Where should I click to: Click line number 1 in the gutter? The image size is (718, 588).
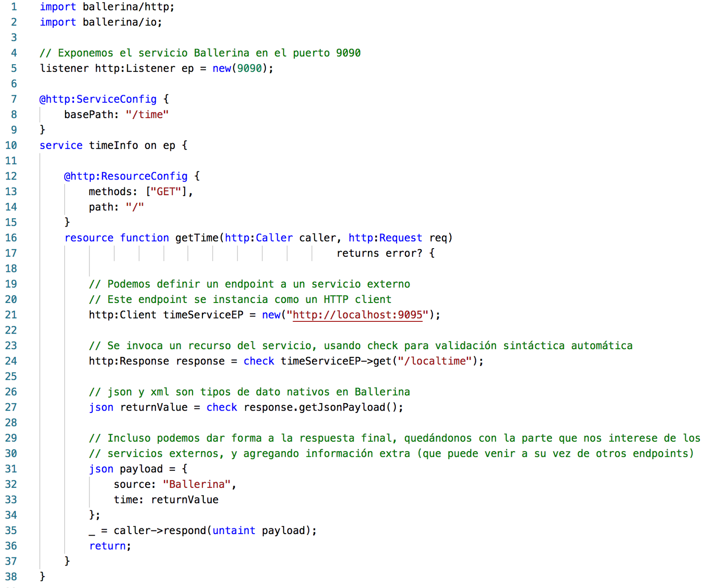[14, 7]
